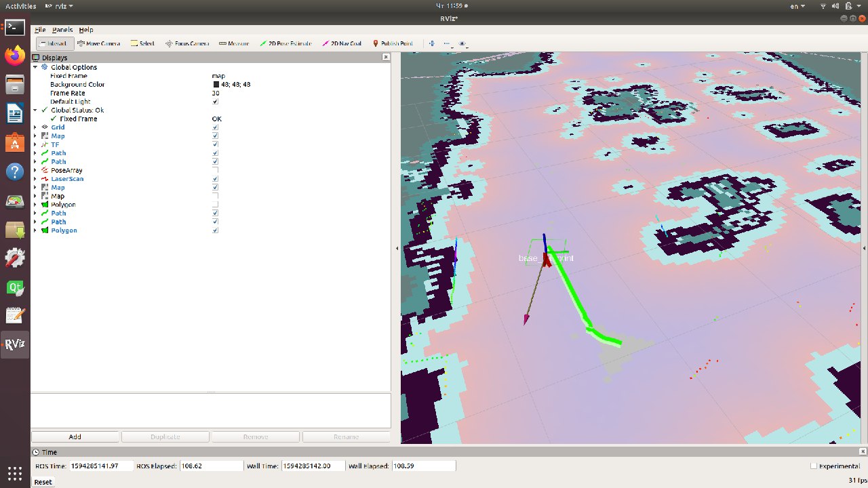Screen dimensions: 868x488
Task: Click the blue plus add-tool icon
Action: (x=432, y=43)
